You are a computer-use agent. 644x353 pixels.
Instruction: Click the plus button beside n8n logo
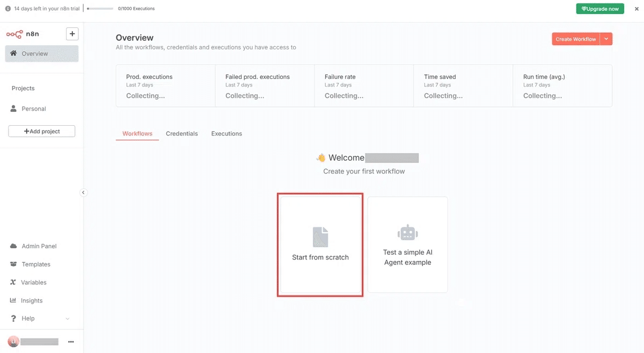(x=72, y=34)
